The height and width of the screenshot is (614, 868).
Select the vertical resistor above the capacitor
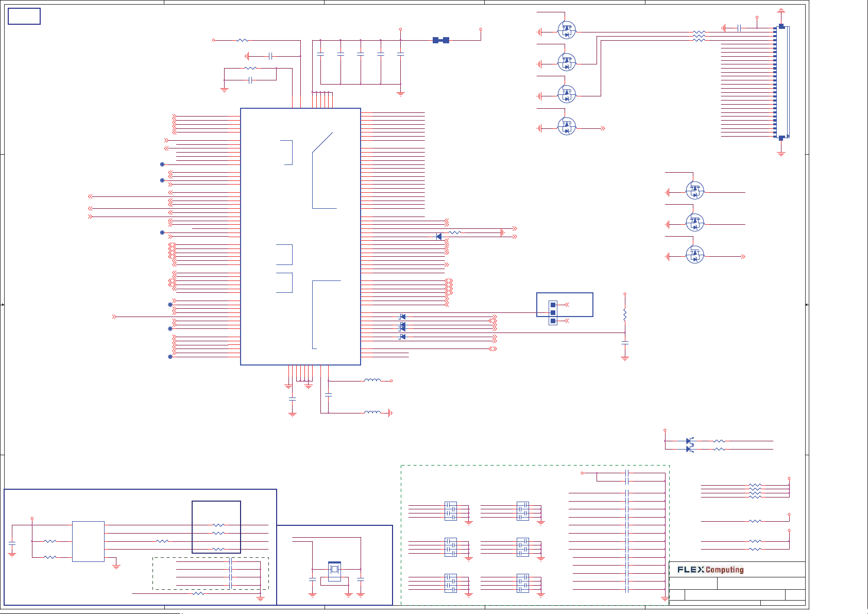tap(625, 313)
